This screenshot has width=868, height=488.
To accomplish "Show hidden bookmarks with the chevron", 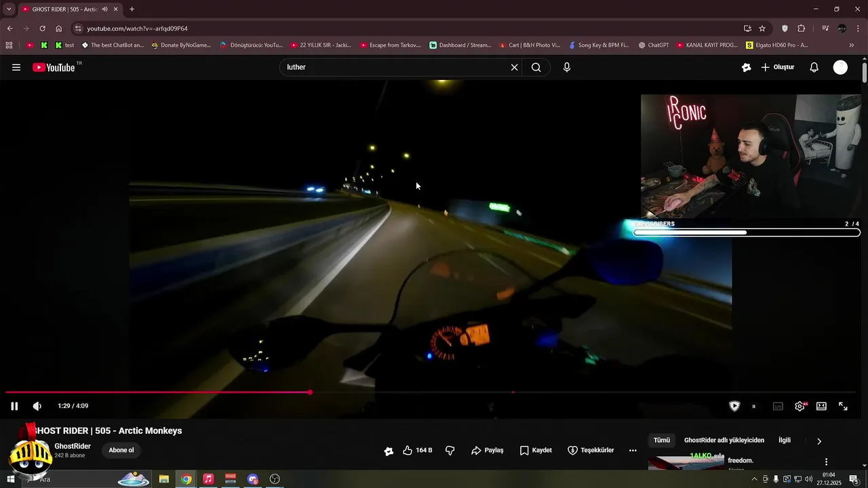I will (852, 45).
